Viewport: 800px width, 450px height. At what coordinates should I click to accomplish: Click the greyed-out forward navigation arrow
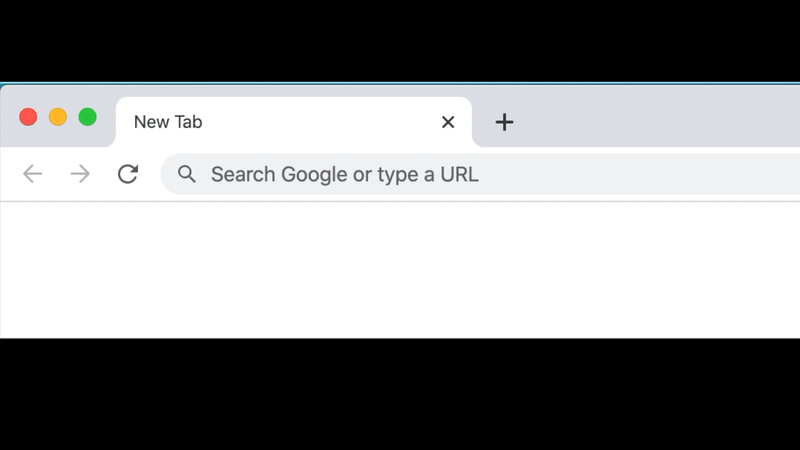point(80,174)
